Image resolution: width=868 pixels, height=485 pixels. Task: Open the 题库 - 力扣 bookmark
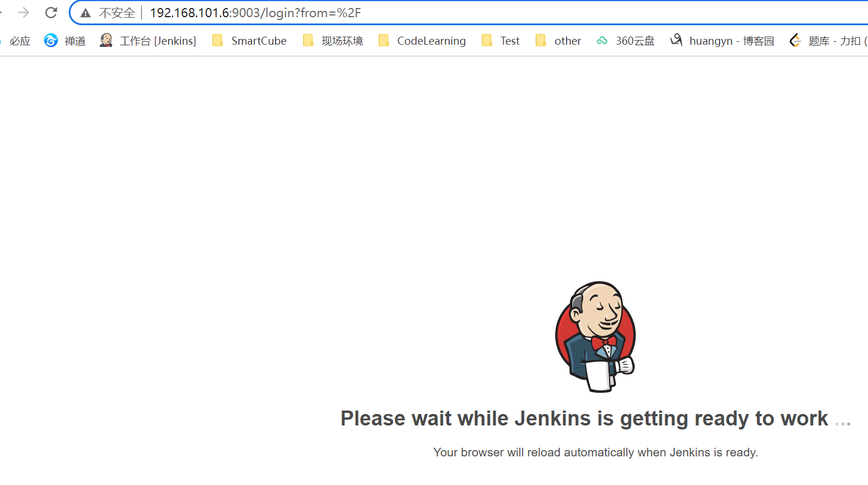(828, 41)
